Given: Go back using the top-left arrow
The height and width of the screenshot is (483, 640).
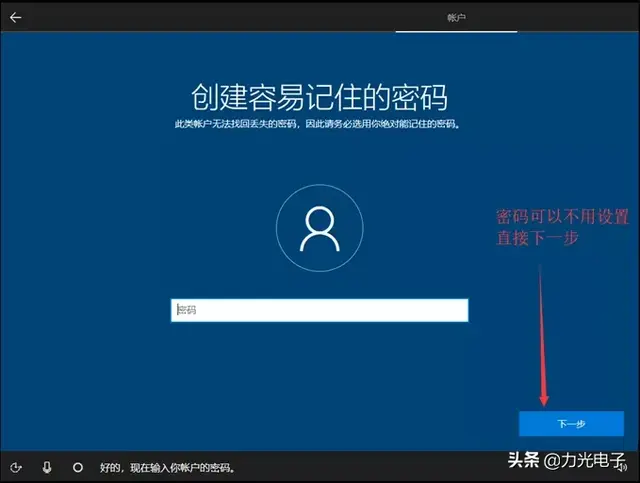Looking at the screenshot, I should tap(15, 17).
